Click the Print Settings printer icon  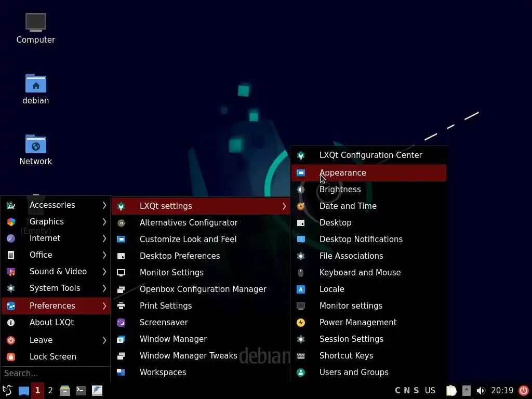click(121, 306)
